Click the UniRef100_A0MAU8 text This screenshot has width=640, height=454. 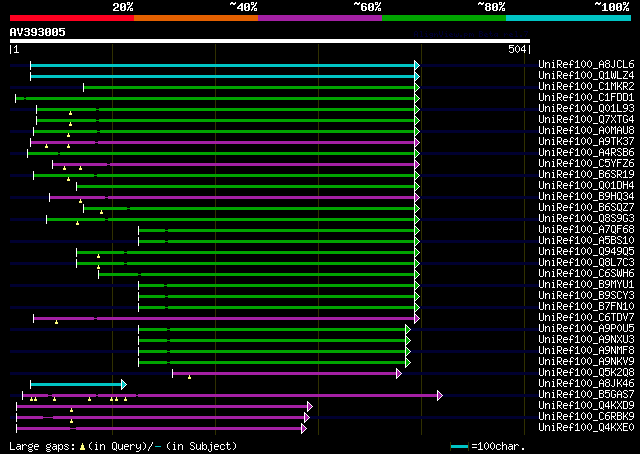click(x=586, y=131)
